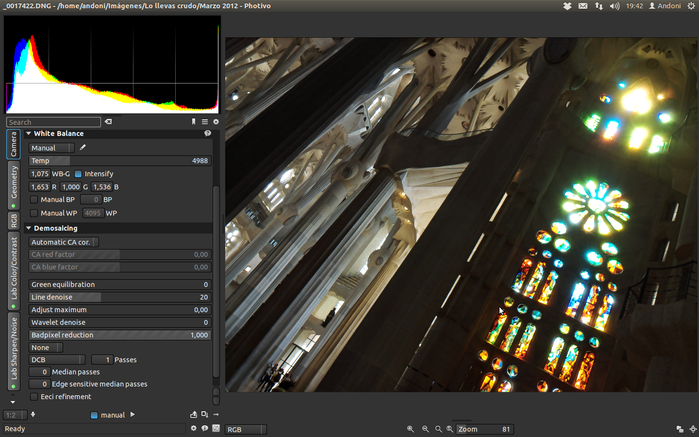Adjust Green equilibration slider
Screen dimensions: 699x437
click(120, 284)
